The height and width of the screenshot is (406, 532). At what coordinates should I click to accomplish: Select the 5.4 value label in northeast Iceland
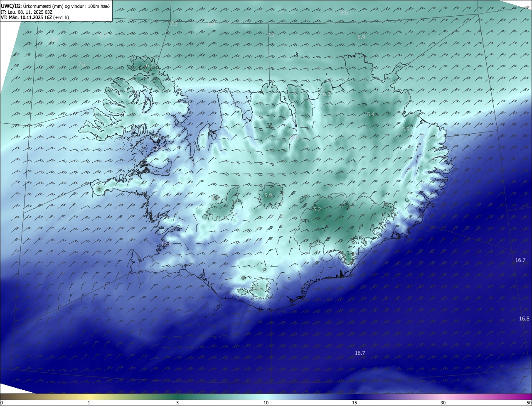[371, 114]
